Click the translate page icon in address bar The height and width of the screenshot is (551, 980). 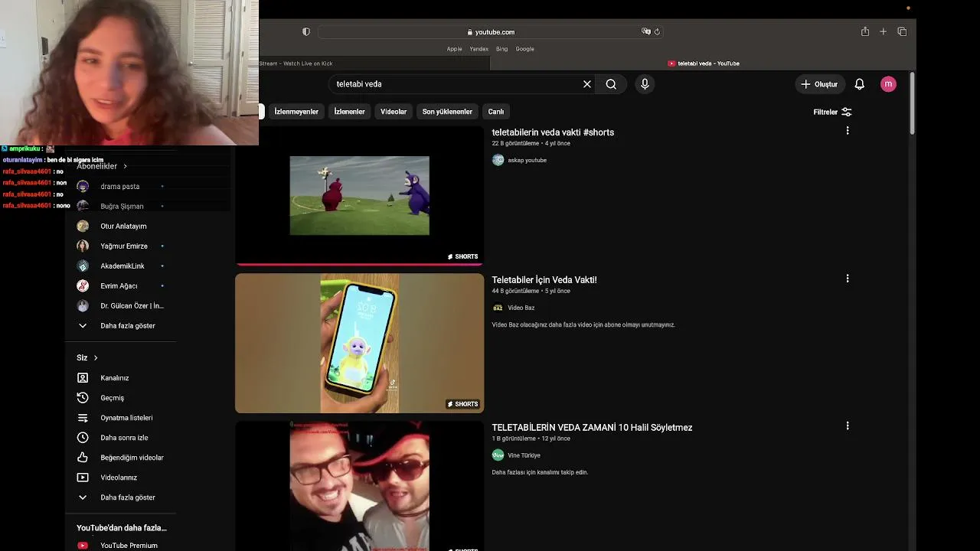tap(646, 31)
